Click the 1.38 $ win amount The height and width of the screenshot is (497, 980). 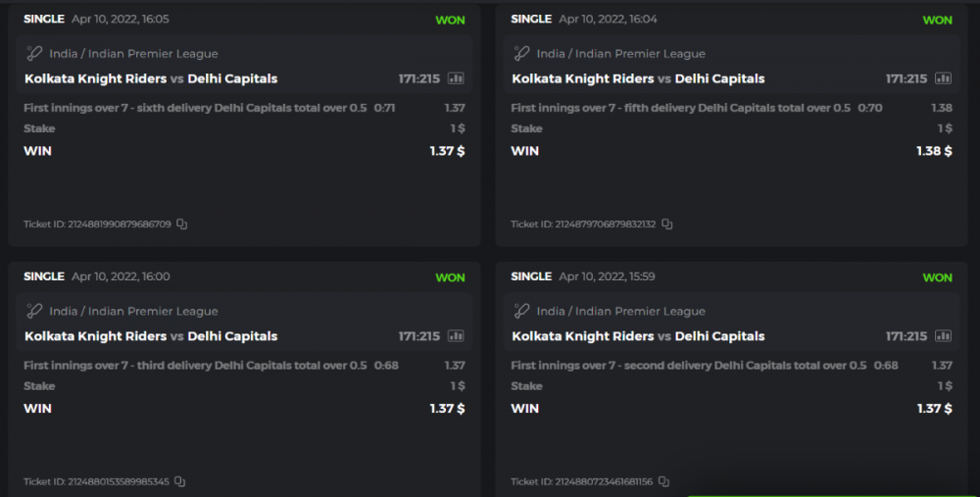coord(933,151)
